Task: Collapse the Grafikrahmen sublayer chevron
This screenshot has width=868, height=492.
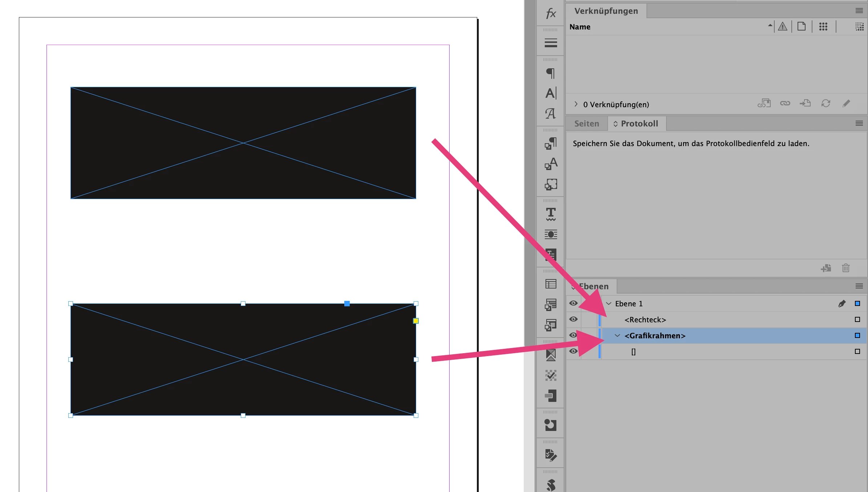Action: tap(617, 335)
